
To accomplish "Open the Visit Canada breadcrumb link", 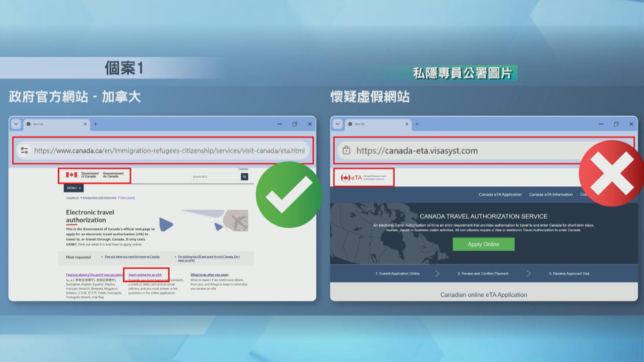I will point(127,198).
